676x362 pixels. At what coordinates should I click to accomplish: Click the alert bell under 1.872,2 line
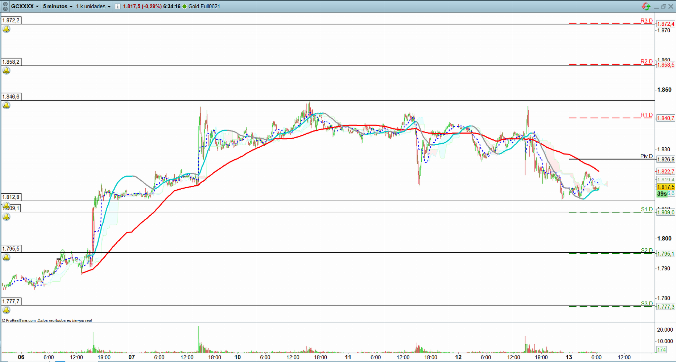pos(6,29)
